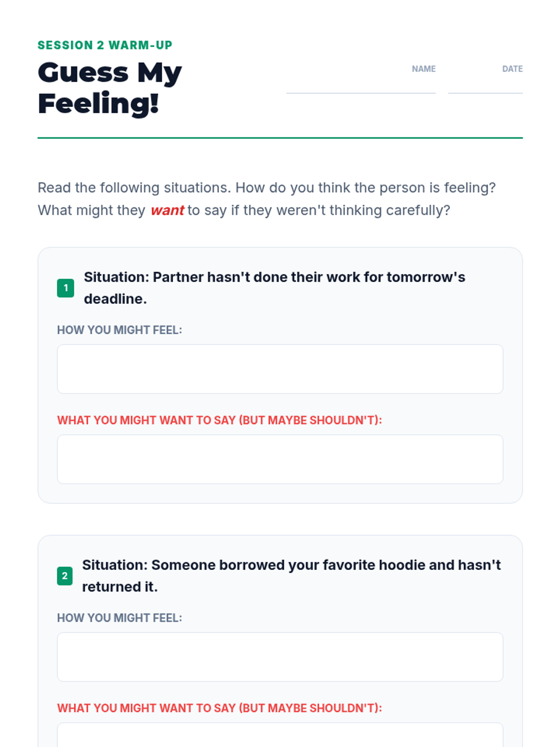Click the hoodie situation How You Might Feel box
The height and width of the screenshot is (747, 560).
pos(280,657)
